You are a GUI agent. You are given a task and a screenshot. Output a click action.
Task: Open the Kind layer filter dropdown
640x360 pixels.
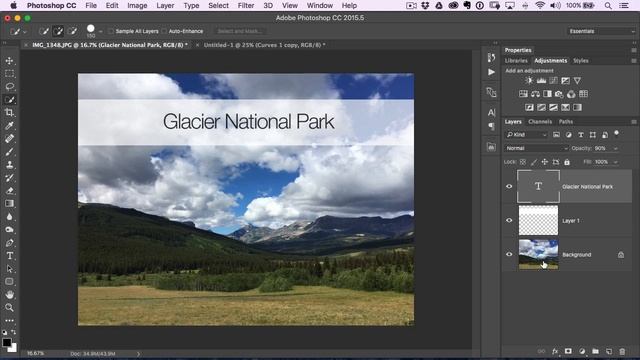click(526, 135)
